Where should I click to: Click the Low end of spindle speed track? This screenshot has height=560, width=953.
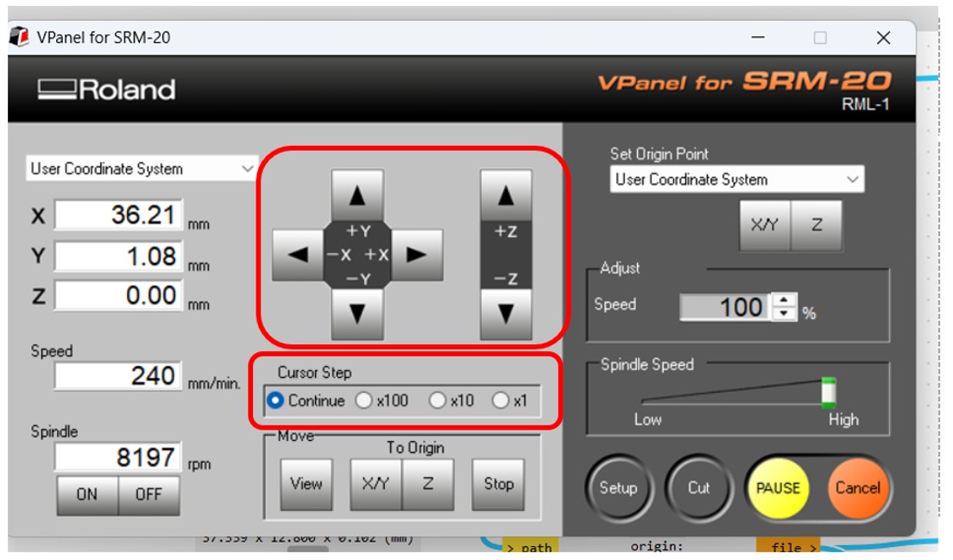(646, 400)
